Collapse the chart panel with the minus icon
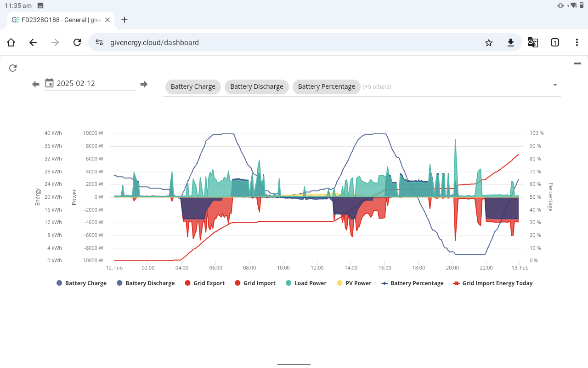Image resolution: width=588 pixels, height=368 pixels. [x=577, y=63]
